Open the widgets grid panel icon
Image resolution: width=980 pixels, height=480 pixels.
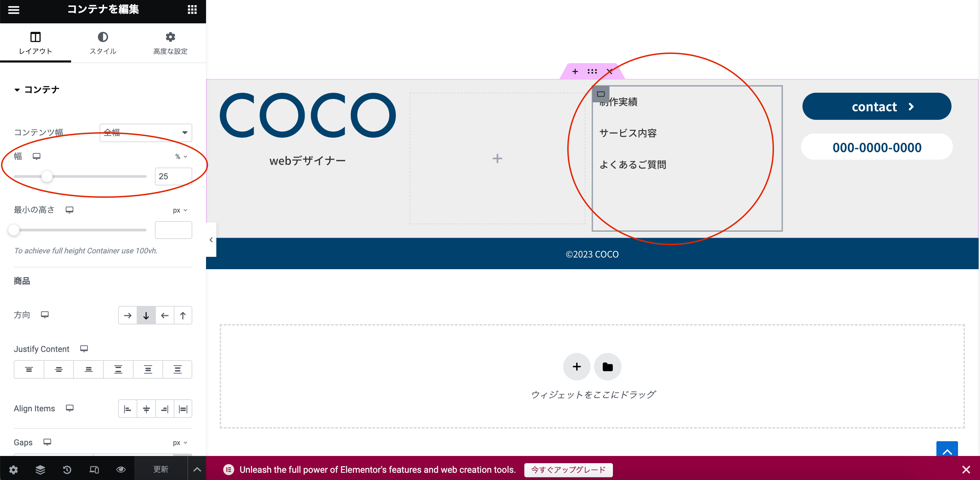192,10
